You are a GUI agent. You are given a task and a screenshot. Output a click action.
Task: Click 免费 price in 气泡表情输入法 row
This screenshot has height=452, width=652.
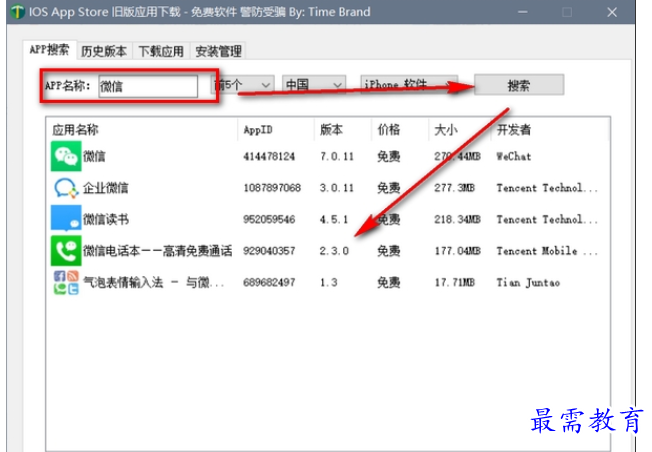(388, 282)
